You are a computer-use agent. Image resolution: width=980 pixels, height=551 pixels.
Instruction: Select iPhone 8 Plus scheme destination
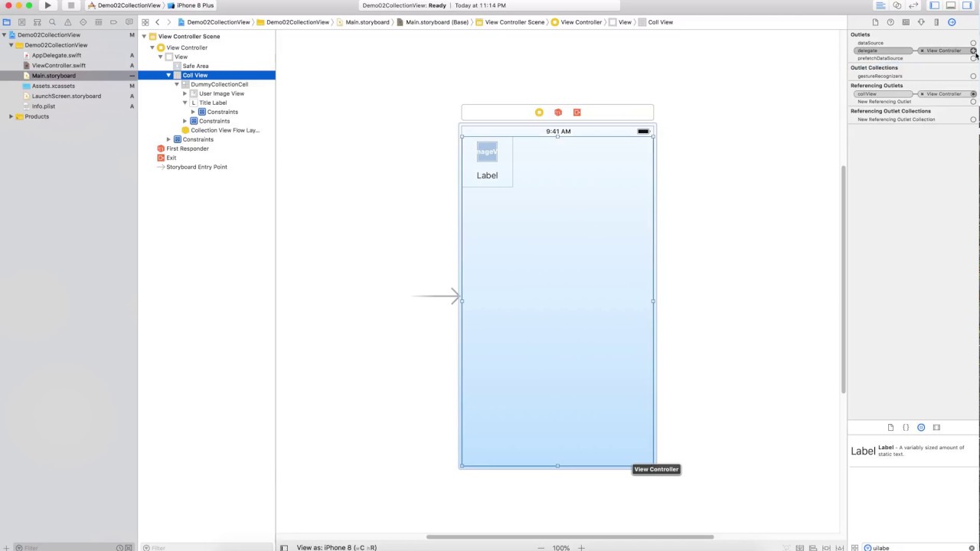point(191,5)
